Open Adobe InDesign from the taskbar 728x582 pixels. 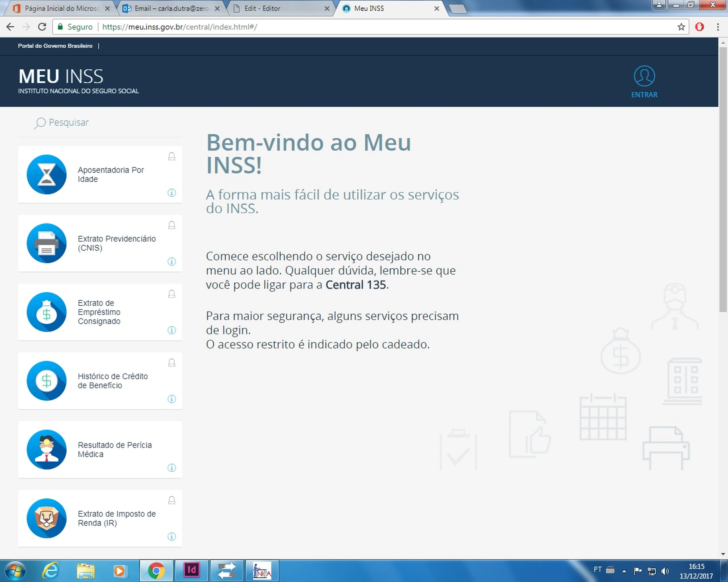(191, 570)
